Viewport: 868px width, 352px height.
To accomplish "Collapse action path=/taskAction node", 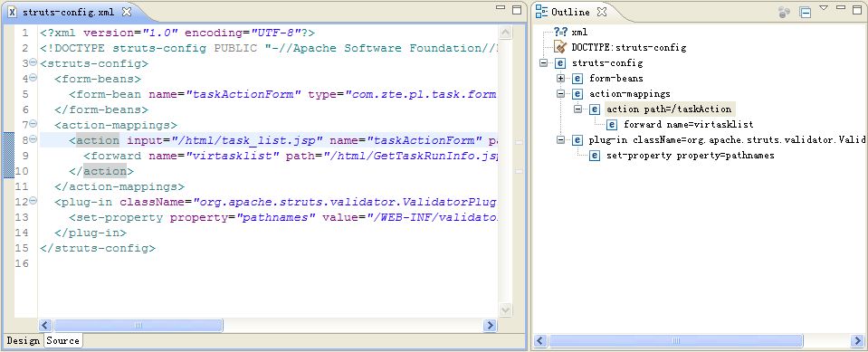I will pyautogui.click(x=578, y=109).
